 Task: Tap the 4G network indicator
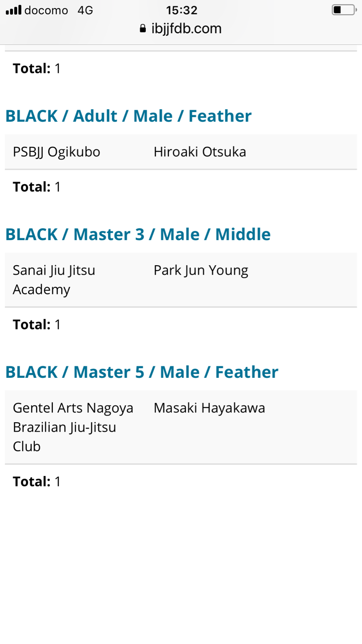click(85, 10)
